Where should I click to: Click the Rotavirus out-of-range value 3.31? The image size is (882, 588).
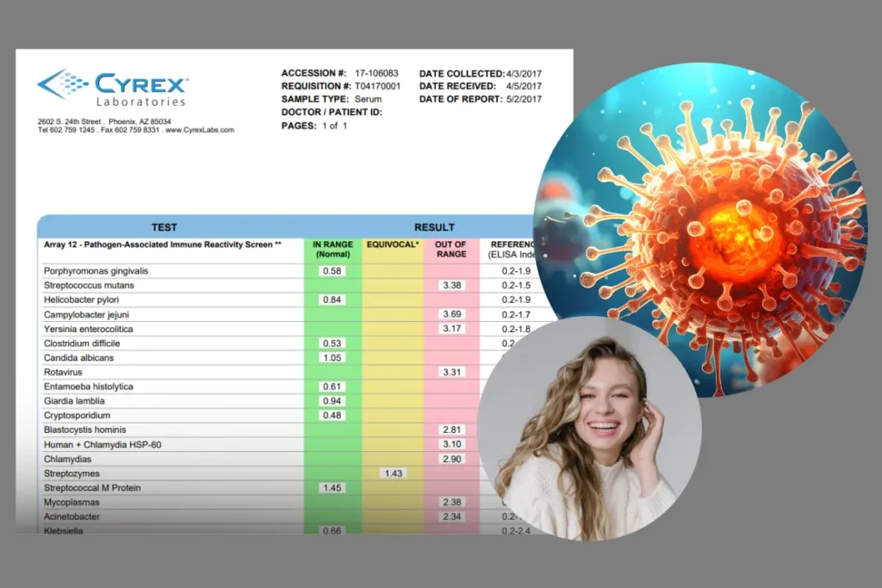tap(451, 372)
